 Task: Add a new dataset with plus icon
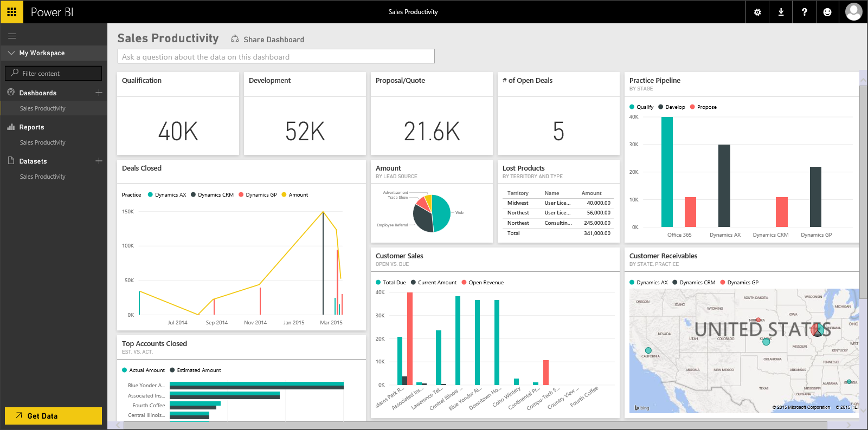pyautogui.click(x=99, y=161)
